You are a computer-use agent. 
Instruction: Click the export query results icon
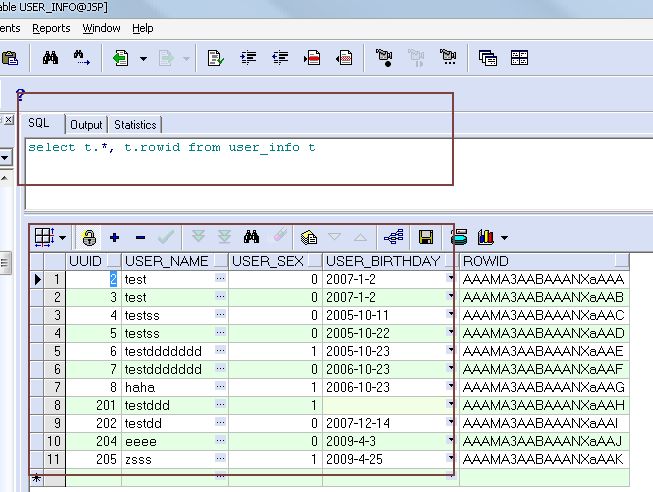[x=309, y=237]
